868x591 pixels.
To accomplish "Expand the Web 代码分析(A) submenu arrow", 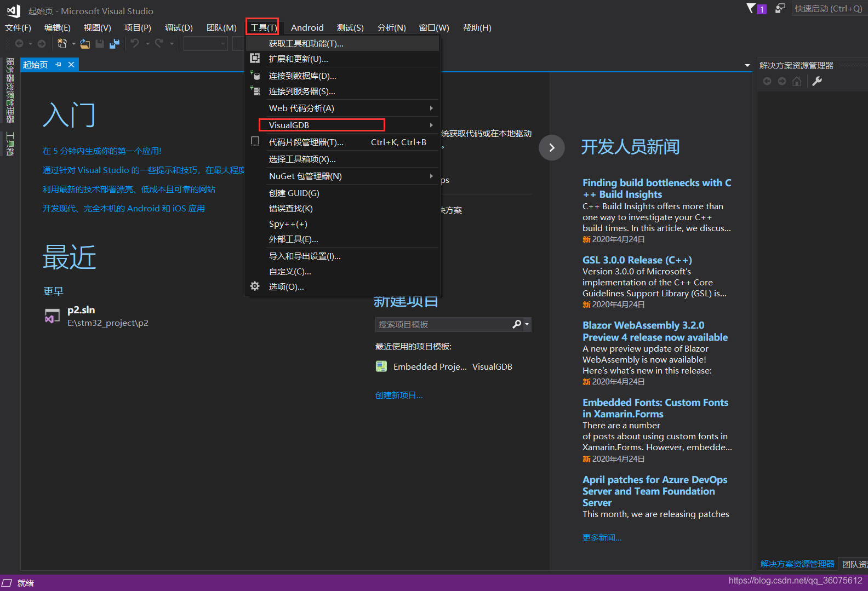I will tap(431, 108).
